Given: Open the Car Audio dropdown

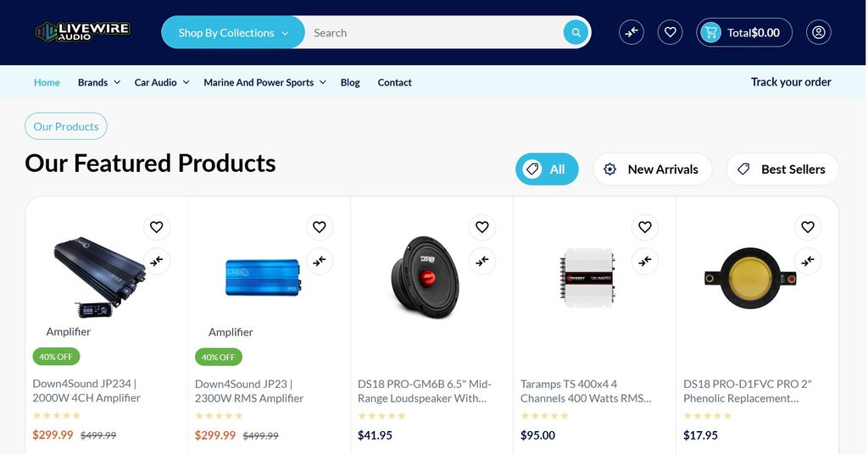Looking at the screenshot, I should [x=161, y=82].
